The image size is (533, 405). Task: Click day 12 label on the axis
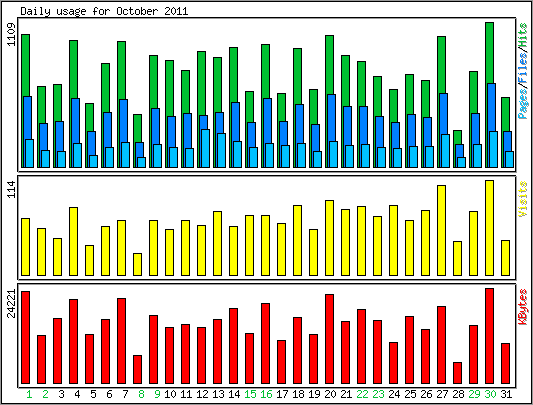[x=202, y=394]
